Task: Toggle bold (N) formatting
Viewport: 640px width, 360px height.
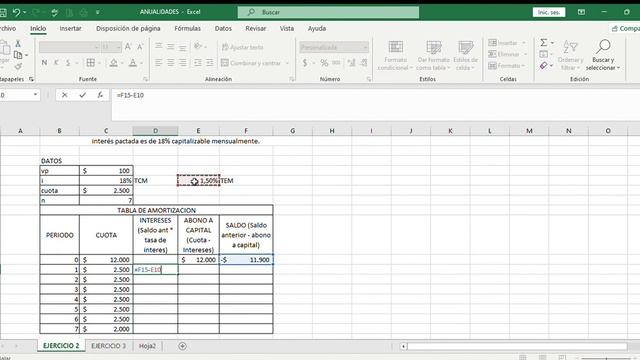Action: tap(44, 63)
